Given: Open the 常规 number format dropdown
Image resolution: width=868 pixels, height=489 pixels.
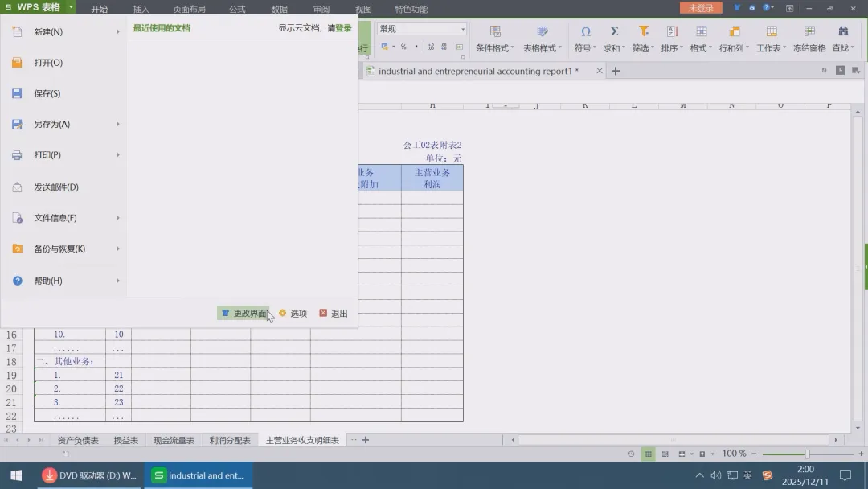Looking at the screenshot, I should click(x=463, y=29).
